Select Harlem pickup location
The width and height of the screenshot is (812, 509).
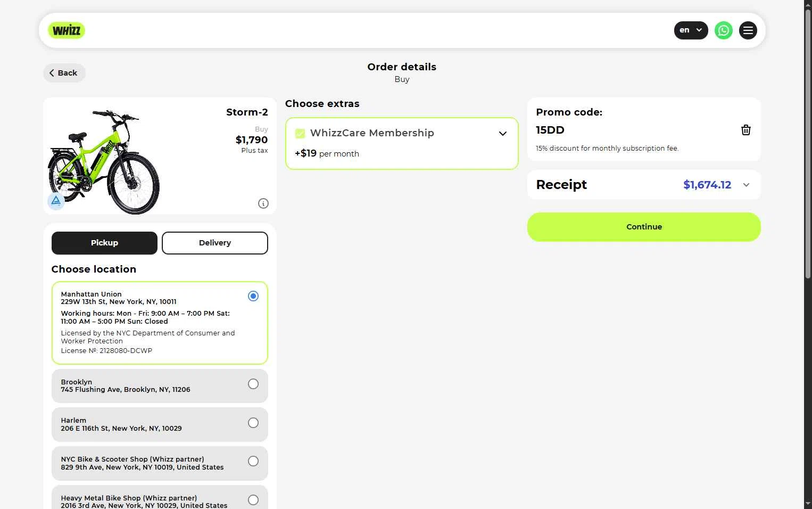click(x=160, y=424)
